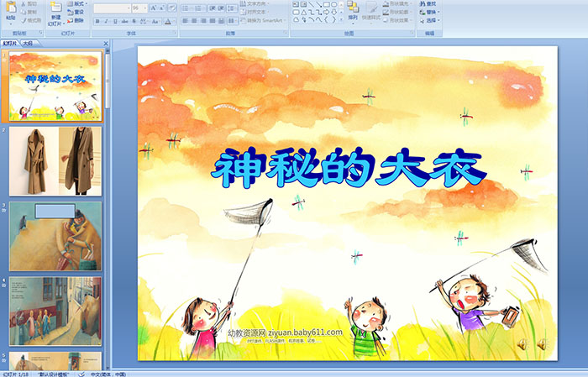
Task: Toggle justify text alignment
Action: (213, 21)
